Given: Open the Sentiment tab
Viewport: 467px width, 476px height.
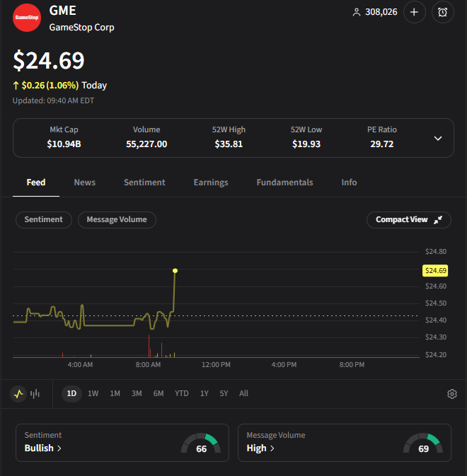Looking at the screenshot, I should coord(144,182).
